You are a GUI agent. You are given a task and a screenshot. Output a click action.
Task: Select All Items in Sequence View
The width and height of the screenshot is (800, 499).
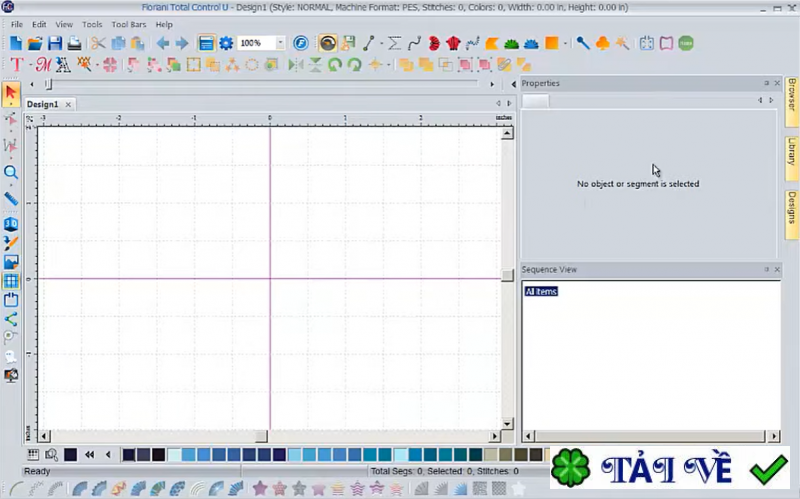[x=541, y=291]
